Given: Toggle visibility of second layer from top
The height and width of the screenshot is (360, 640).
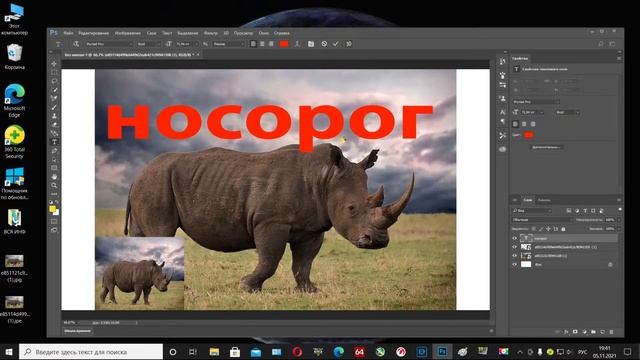Looking at the screenshot, I should pos(514,247).
